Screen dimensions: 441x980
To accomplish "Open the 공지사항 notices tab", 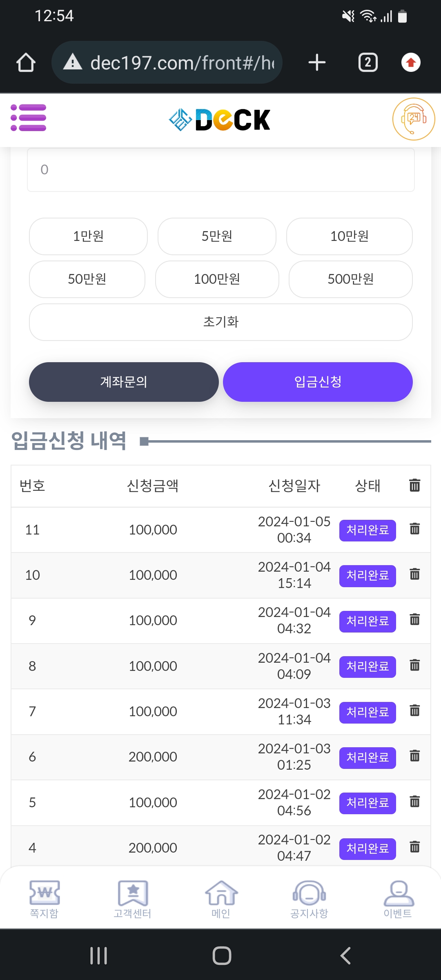I will point(309,899).
